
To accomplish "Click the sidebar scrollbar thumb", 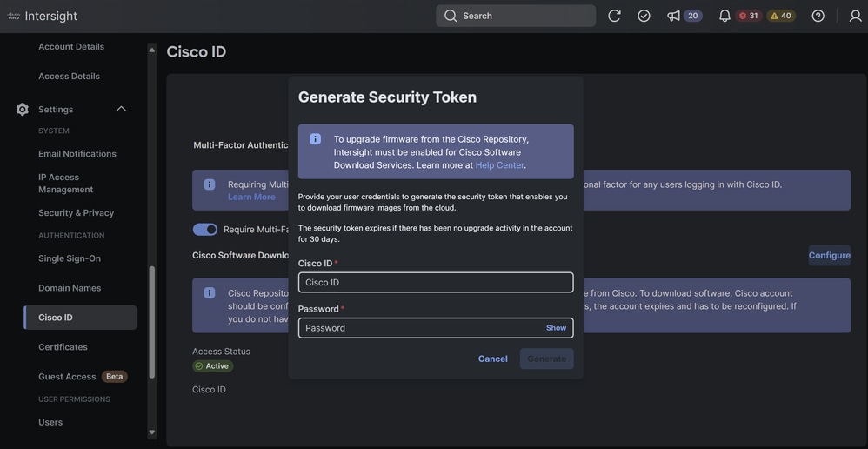I will pos(152,322).
